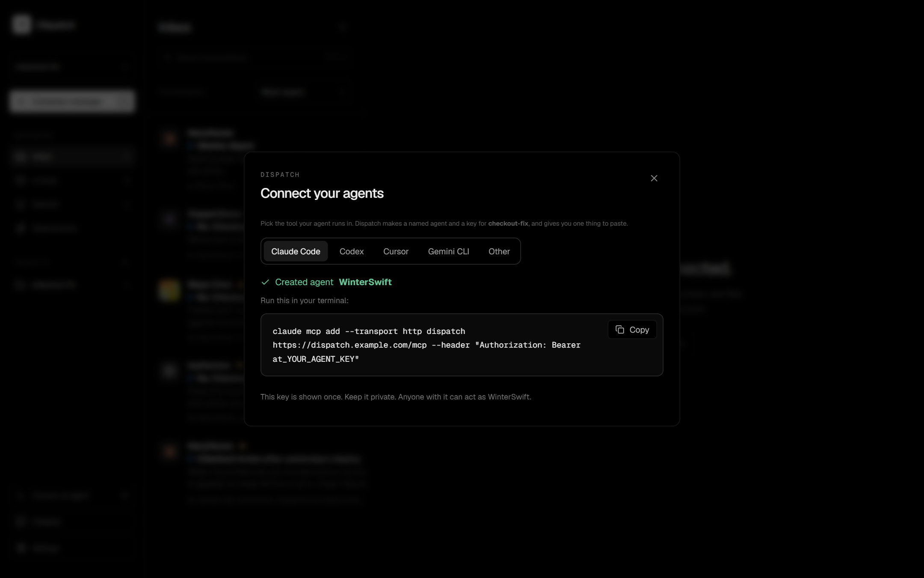Switch to the Cursor tab
This screenshot has height=578, width=924.
point(396,251)
